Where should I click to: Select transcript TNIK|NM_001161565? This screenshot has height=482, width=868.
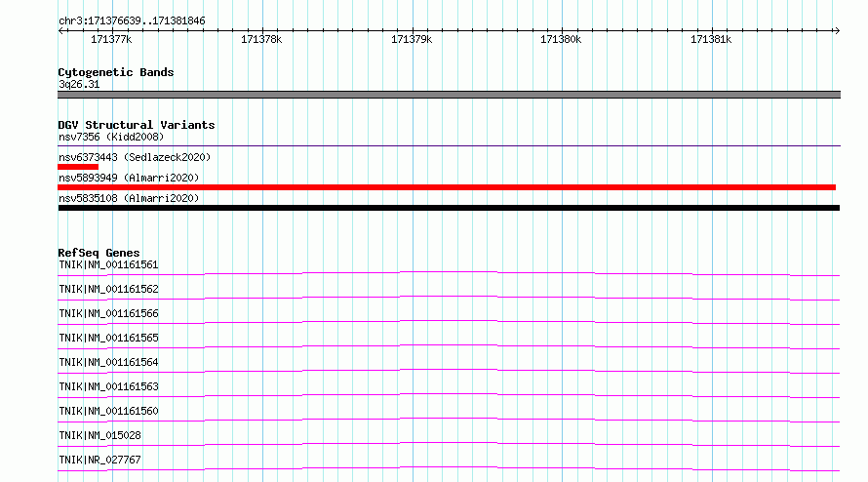click(x=108, y=338)
